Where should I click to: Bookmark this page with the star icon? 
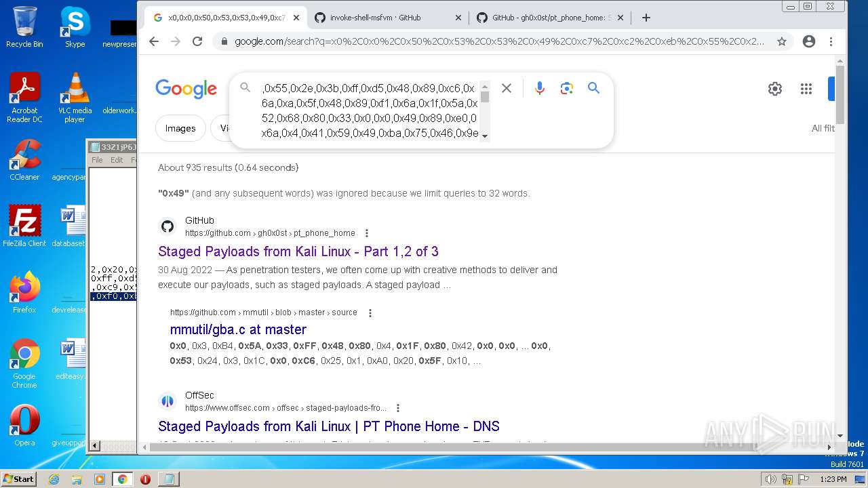[x=782, y=41]
